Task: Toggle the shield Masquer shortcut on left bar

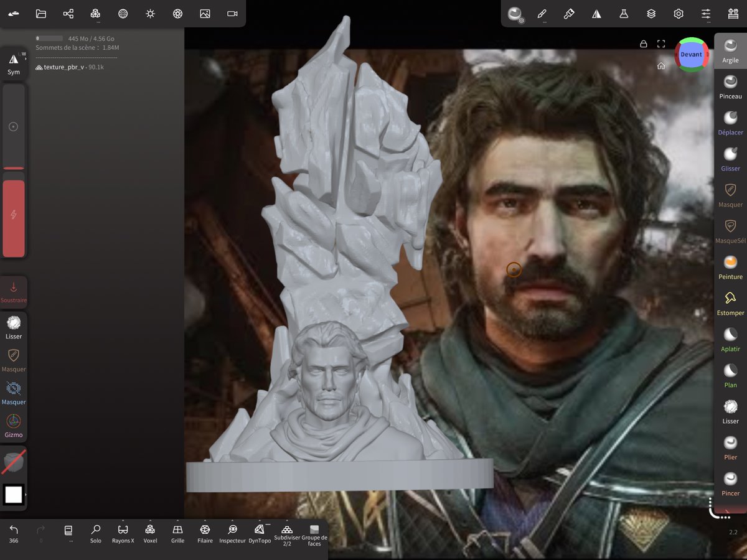Action: click(14, 360)
